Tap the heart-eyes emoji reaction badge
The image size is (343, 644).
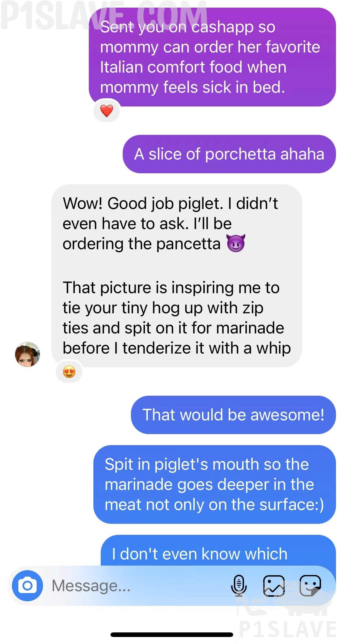pos(69,372)
